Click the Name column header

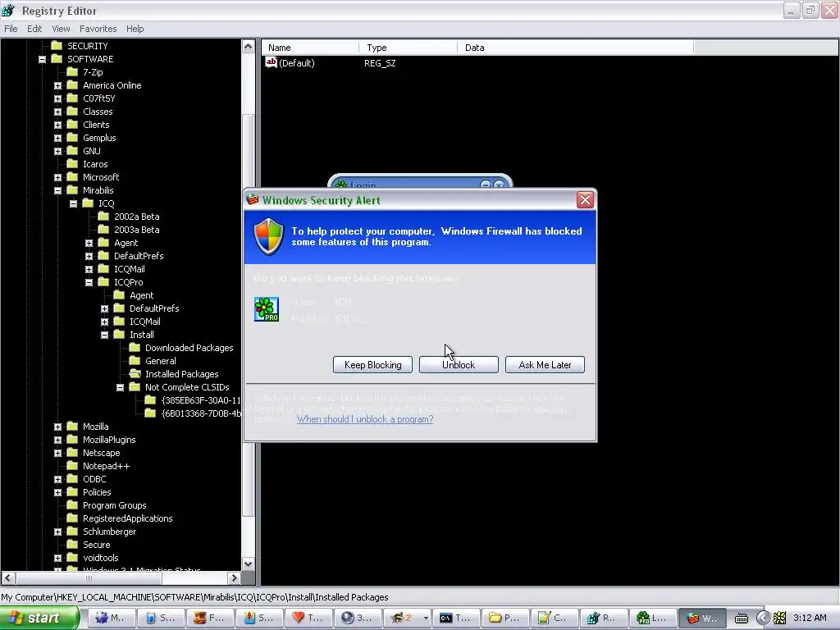click(x=311, y=48)
